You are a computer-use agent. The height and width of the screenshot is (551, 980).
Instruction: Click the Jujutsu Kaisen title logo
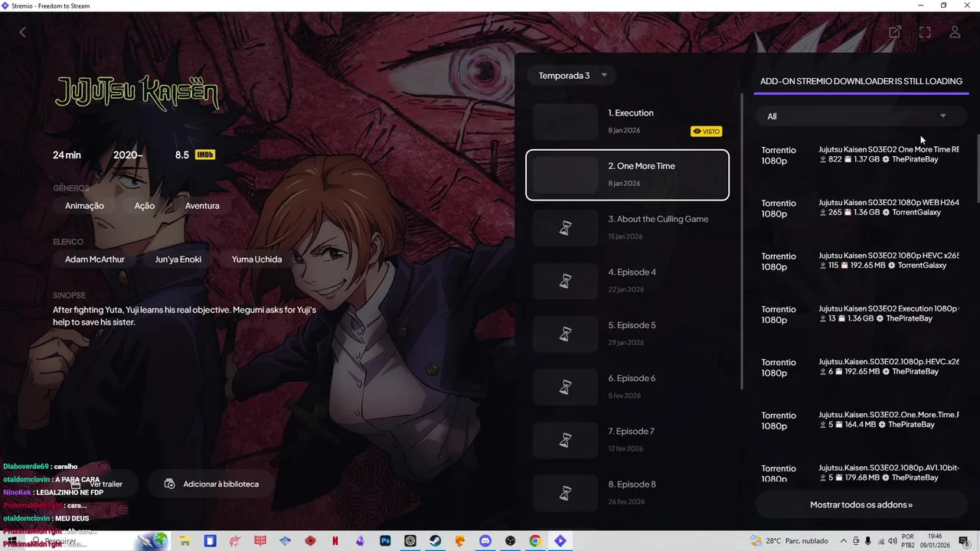click(138, 93)
